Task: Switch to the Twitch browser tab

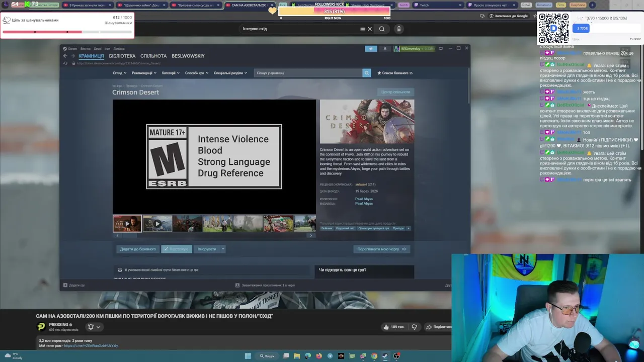Action: coord(437,5)
